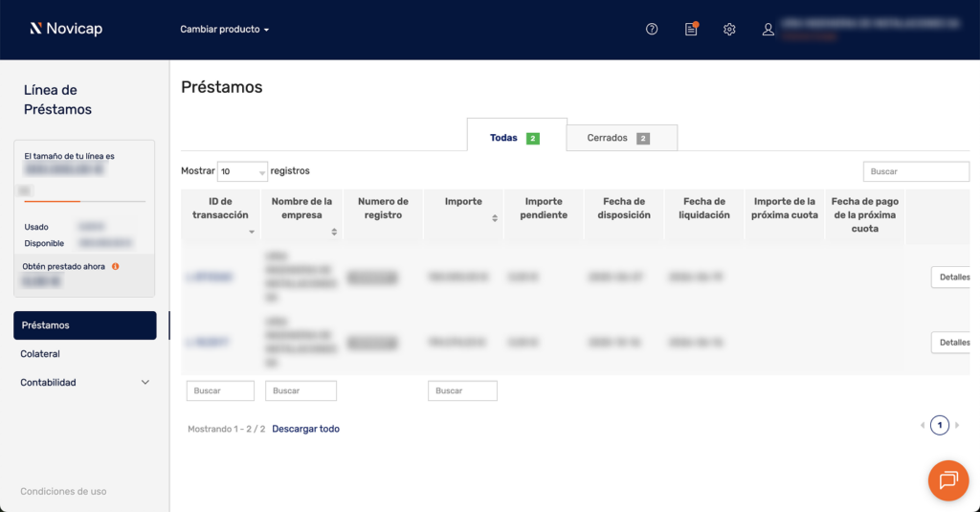Open the settings gear icon
This screenshot has width=980, height=512.
729,29
